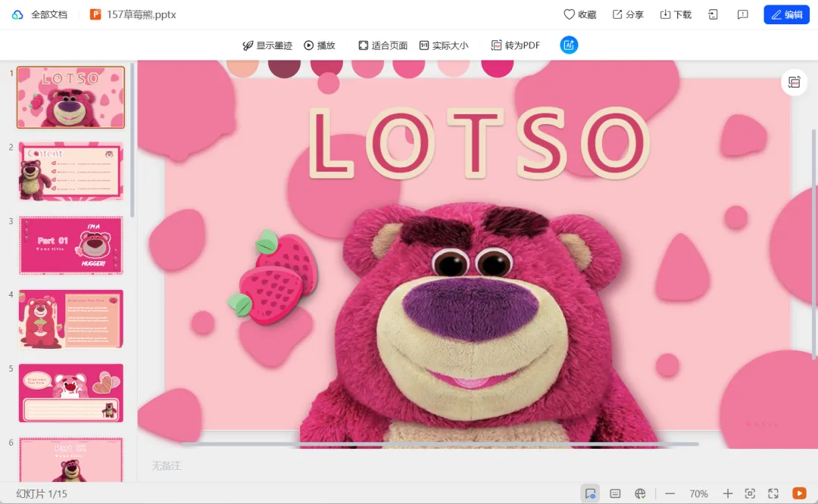Click the orange slideshow play icon
The image size is (818, 504).
[x=799, y=493]
